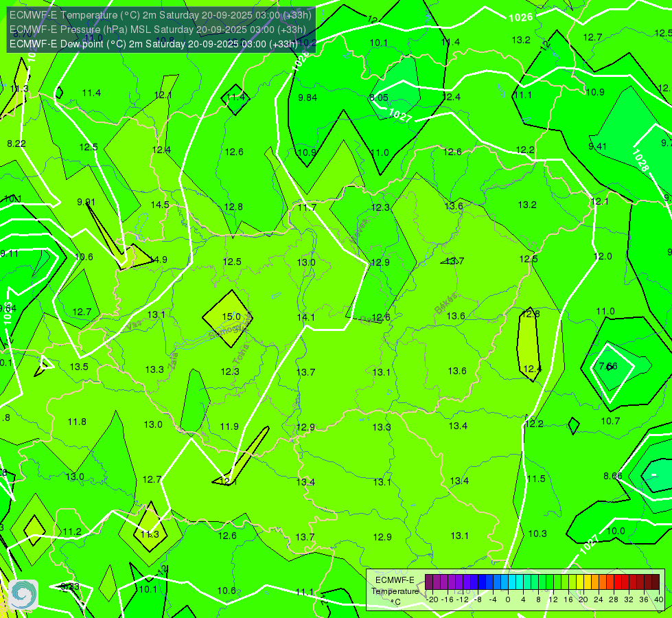Viewport: 672px width, 618px height.
Task: Pick the pure blue swatch above tick -8
Action: pos(481,582)
